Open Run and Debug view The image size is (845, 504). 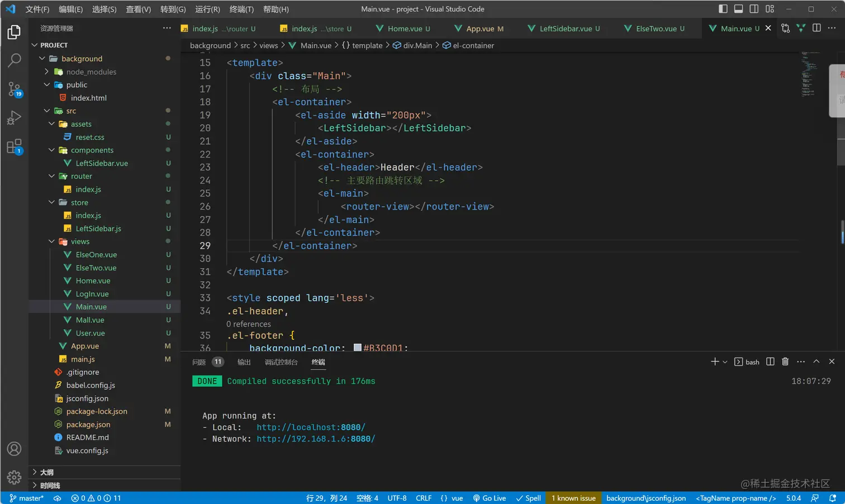pos(15,118)
